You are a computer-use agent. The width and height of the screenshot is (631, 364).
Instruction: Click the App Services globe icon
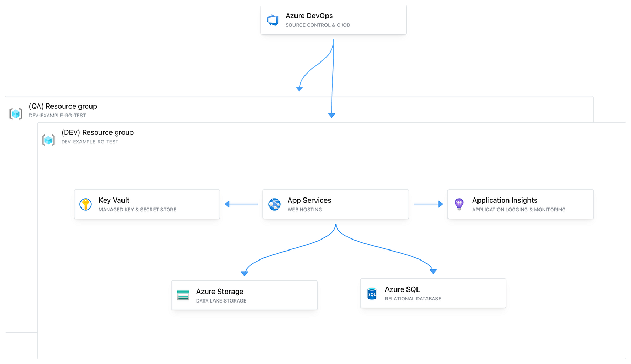click(274, 204)
